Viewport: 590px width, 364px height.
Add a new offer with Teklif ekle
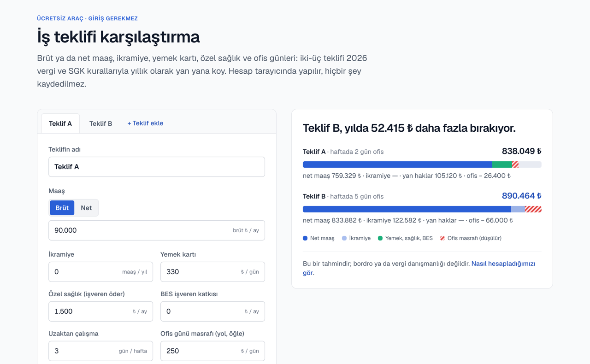coord(145,123)
